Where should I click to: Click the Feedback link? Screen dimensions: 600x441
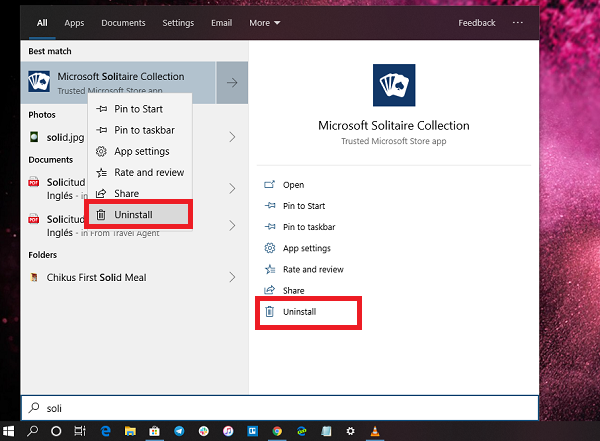tap(477, 23)
